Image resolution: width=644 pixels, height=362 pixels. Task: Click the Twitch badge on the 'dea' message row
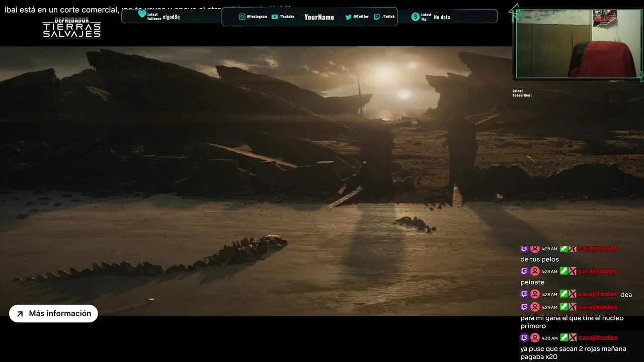click(524, 294)
